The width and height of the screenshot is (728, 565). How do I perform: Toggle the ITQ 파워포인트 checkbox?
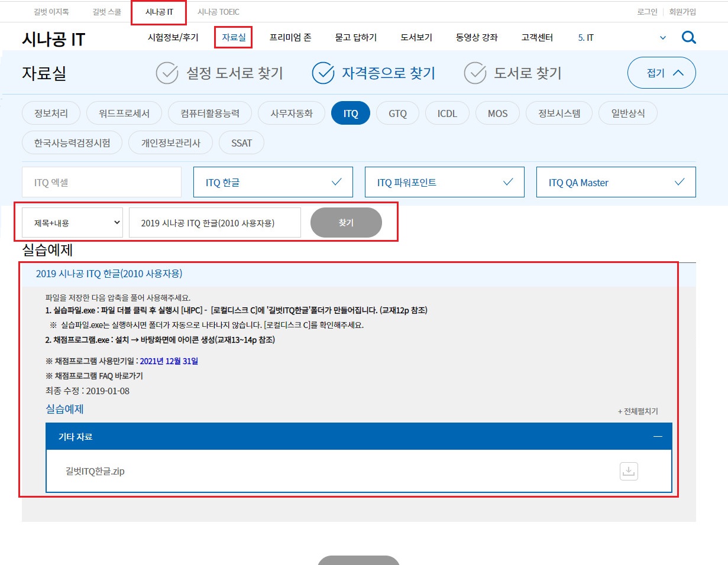(x=444, y=182)
